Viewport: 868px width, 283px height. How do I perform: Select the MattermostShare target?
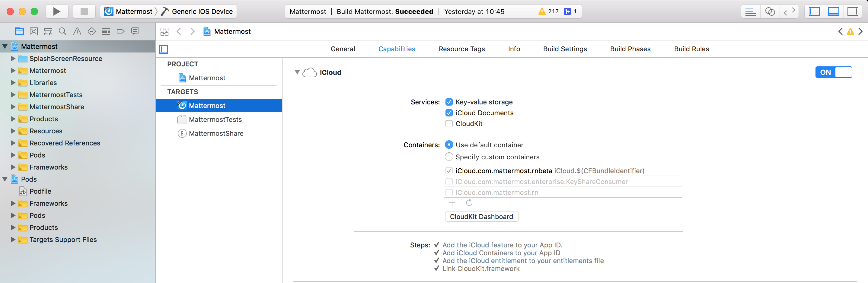[x=216, y=133]
